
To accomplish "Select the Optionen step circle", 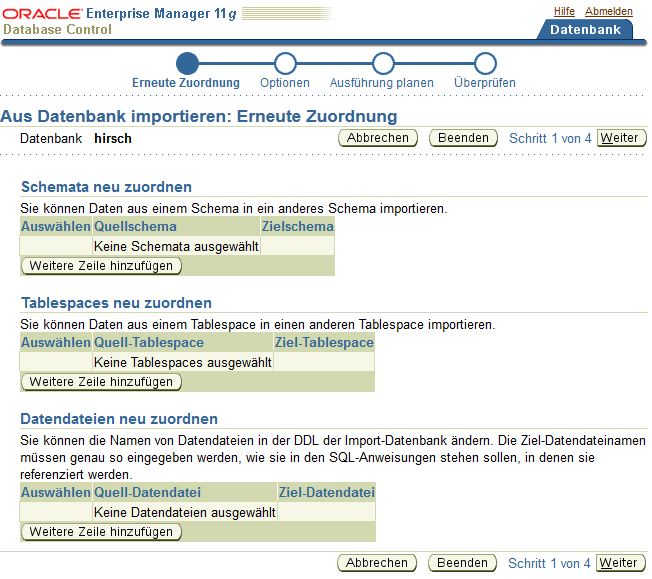I will coord(285,63).
